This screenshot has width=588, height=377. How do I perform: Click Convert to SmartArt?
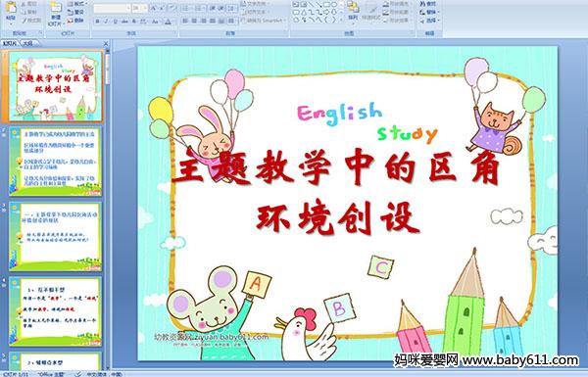coord(264,21)
